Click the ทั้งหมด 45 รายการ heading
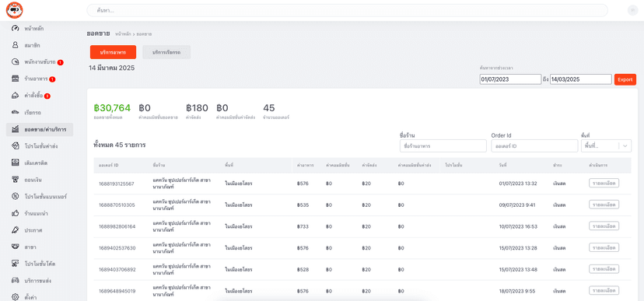Screen dimensions: 644x301 (120, 145)
